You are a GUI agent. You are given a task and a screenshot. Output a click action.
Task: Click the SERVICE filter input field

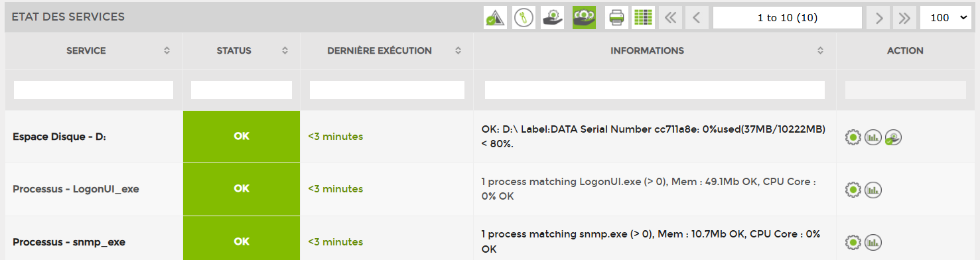[94, 90]
